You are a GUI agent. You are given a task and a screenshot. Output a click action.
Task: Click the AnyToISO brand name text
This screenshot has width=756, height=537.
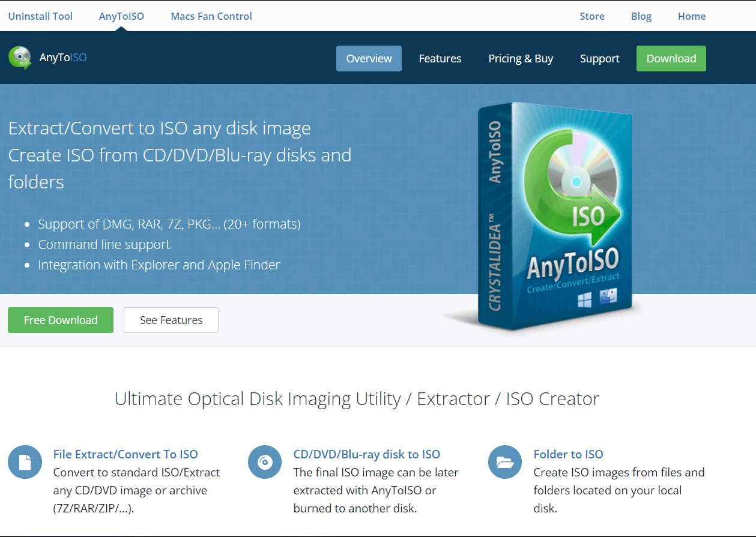point(63,58)
